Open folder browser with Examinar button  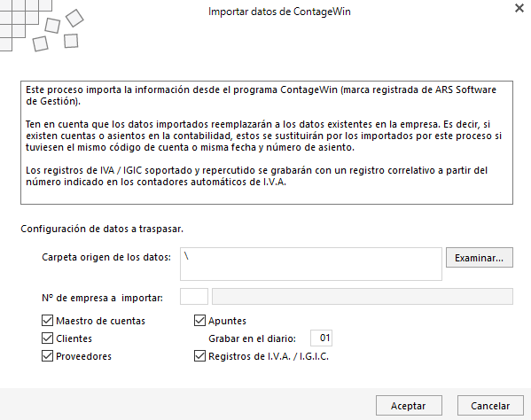pyautogui.click(x=480, y=258)
